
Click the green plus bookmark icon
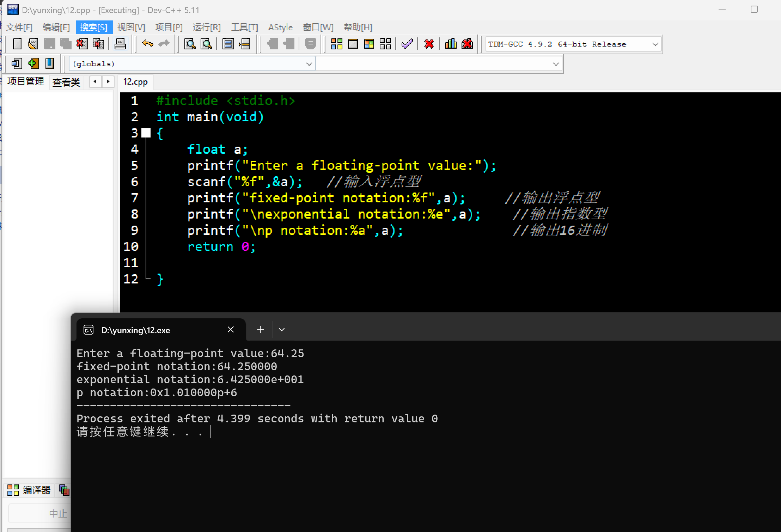point(33,64)
